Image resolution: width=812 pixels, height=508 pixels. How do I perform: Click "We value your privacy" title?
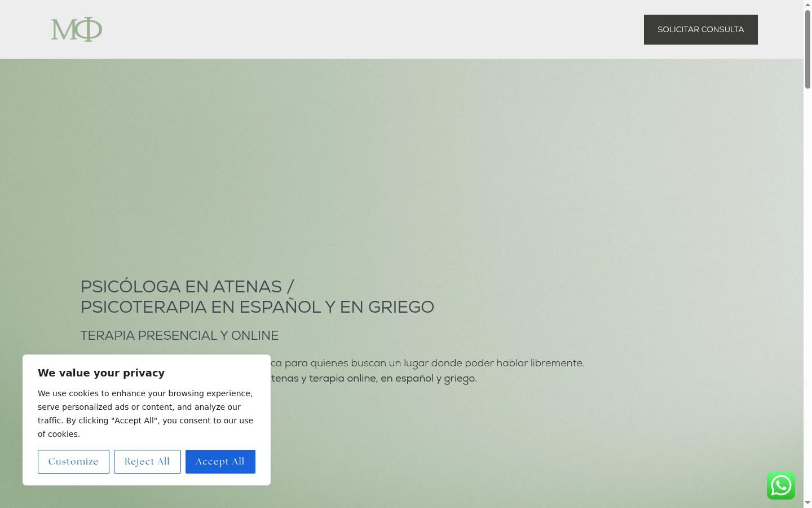(101, 373)
